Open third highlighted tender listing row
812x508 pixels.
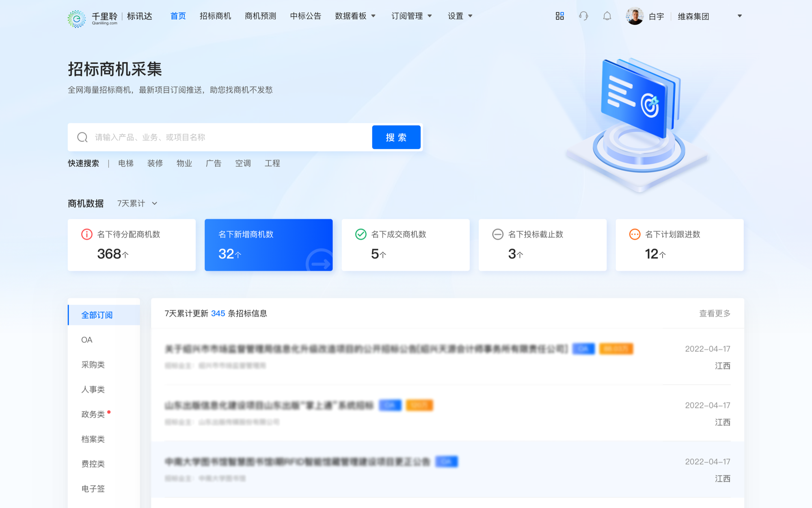click(447, 470)
